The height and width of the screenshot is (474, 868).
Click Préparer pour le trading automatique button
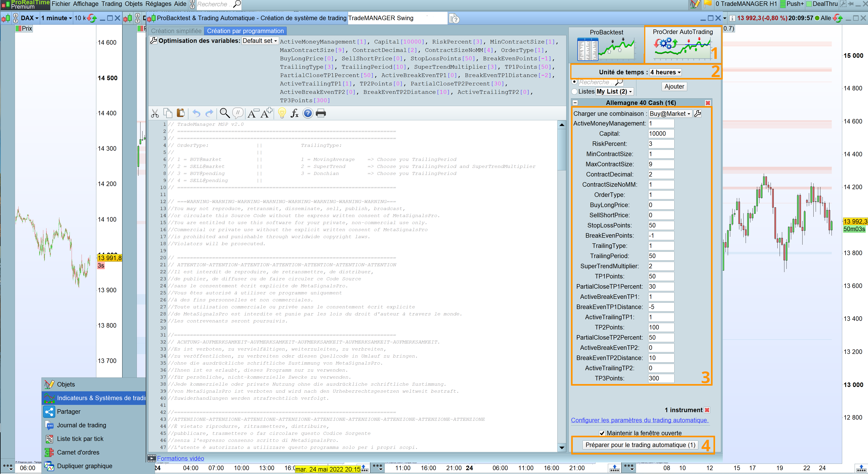pyautogui.click(x=640, y=445)
